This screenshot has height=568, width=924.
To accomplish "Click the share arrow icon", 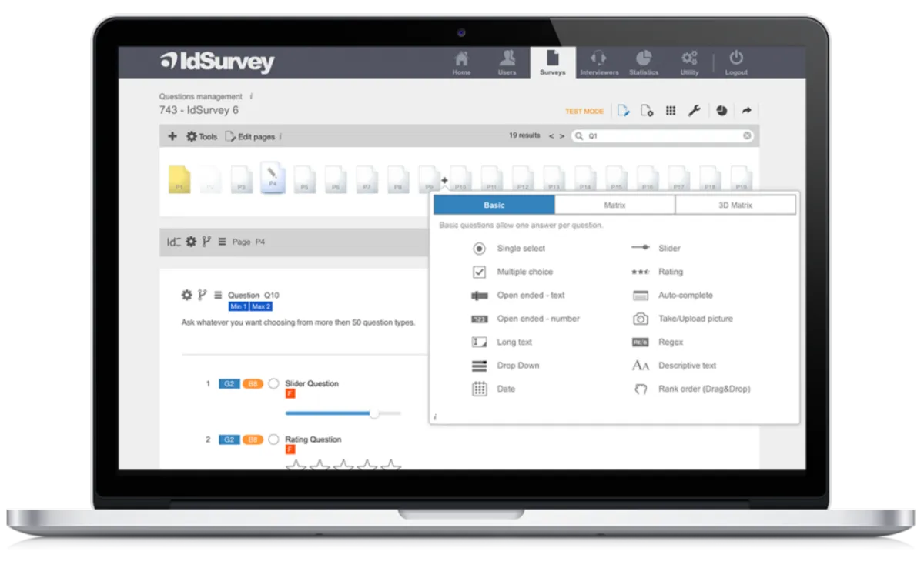I will 746,111.
